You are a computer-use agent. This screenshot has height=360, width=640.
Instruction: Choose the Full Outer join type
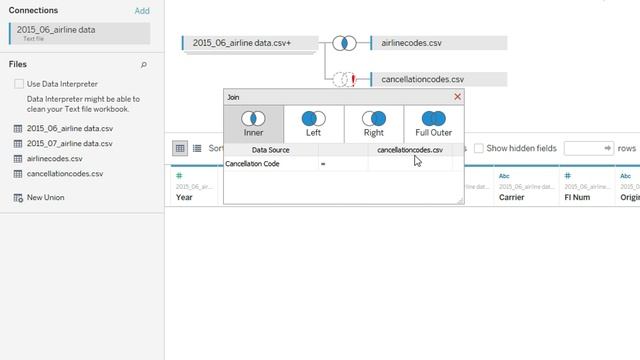(x=433, y=124)
